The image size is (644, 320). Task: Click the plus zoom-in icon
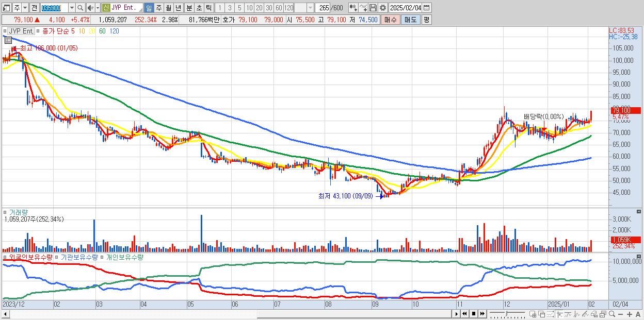click(x=630, y=314)
